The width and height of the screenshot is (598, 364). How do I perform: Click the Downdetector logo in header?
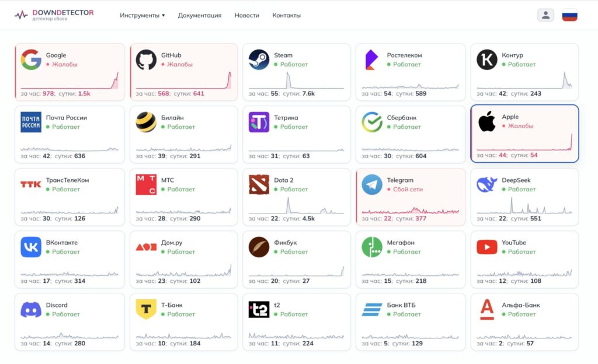[x=54, y=15]
